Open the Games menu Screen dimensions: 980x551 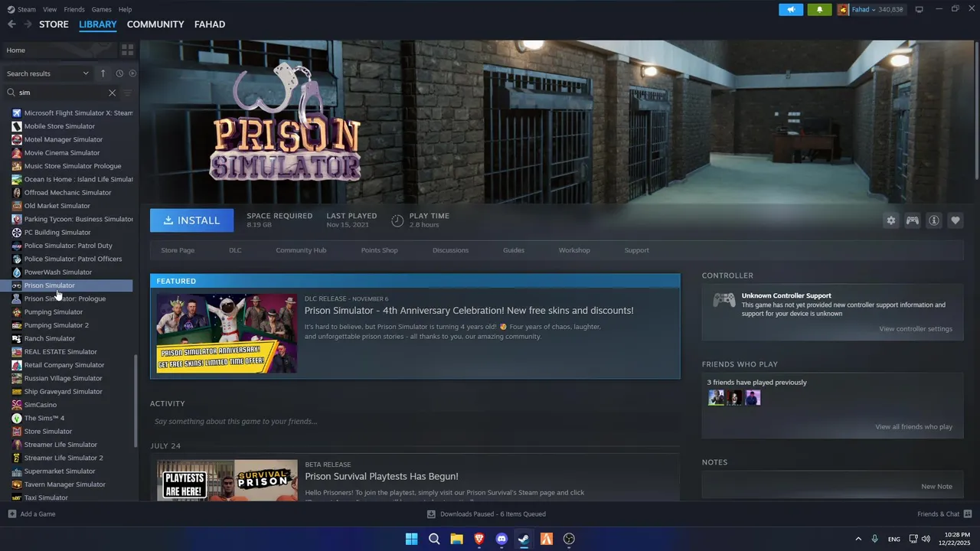click(x=101, y=9)
